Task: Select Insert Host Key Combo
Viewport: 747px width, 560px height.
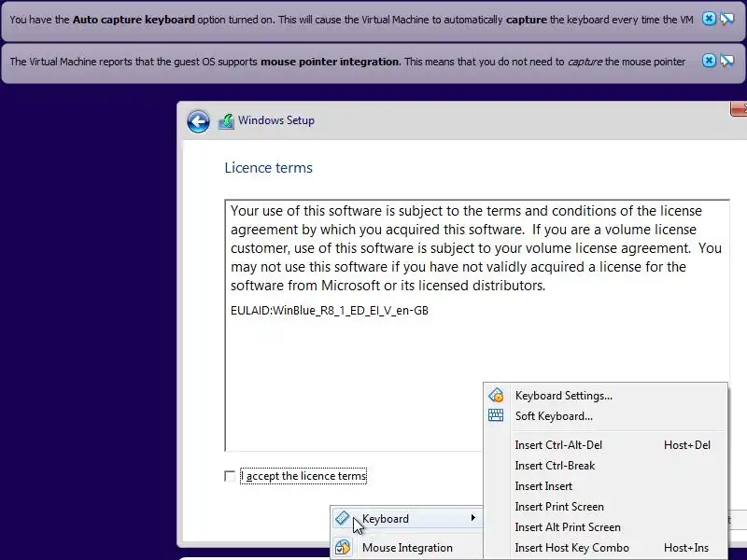Action: pos(605,548)
